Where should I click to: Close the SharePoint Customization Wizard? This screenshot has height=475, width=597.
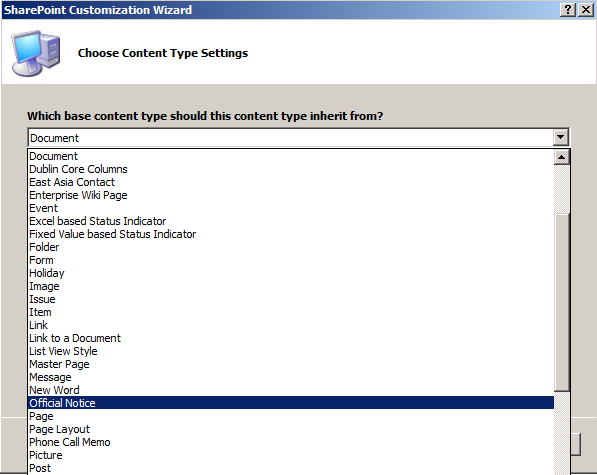coord(586,10)
